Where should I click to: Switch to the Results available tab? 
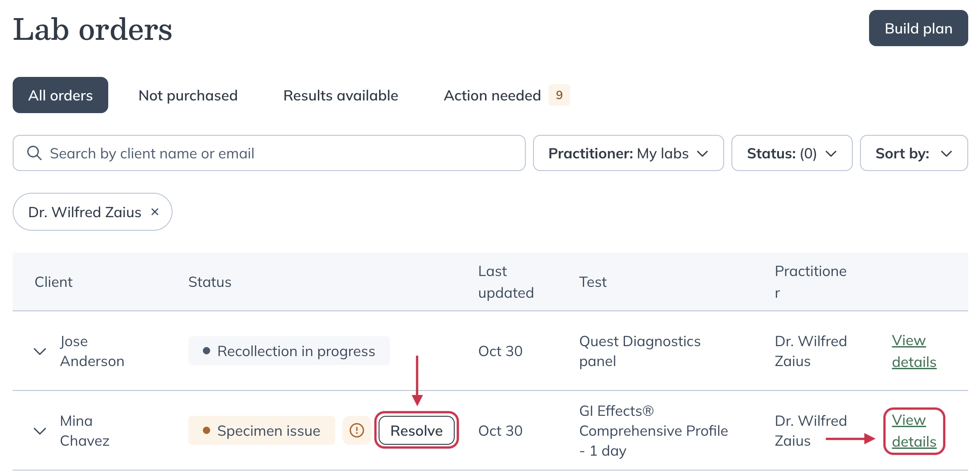[x=341, y=95]
